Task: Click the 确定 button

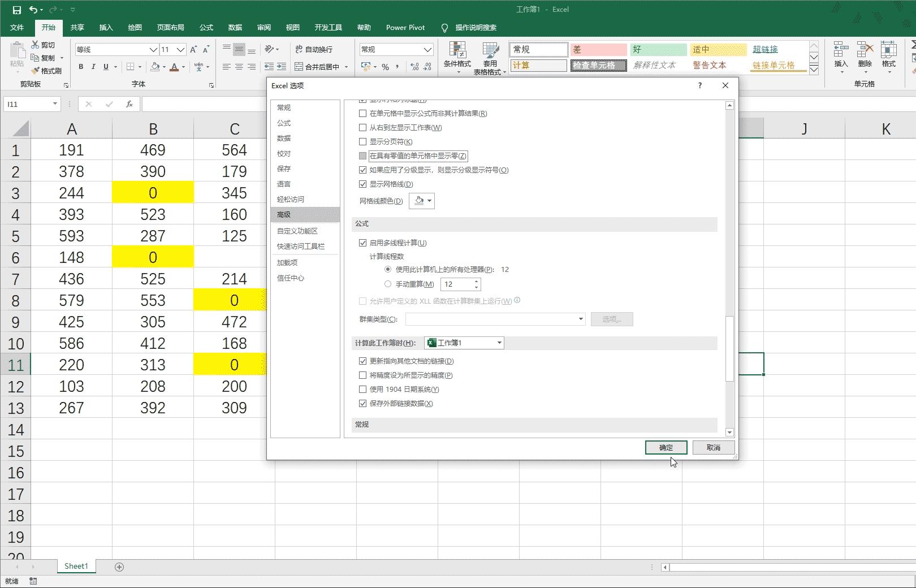Action: [666, 447]
